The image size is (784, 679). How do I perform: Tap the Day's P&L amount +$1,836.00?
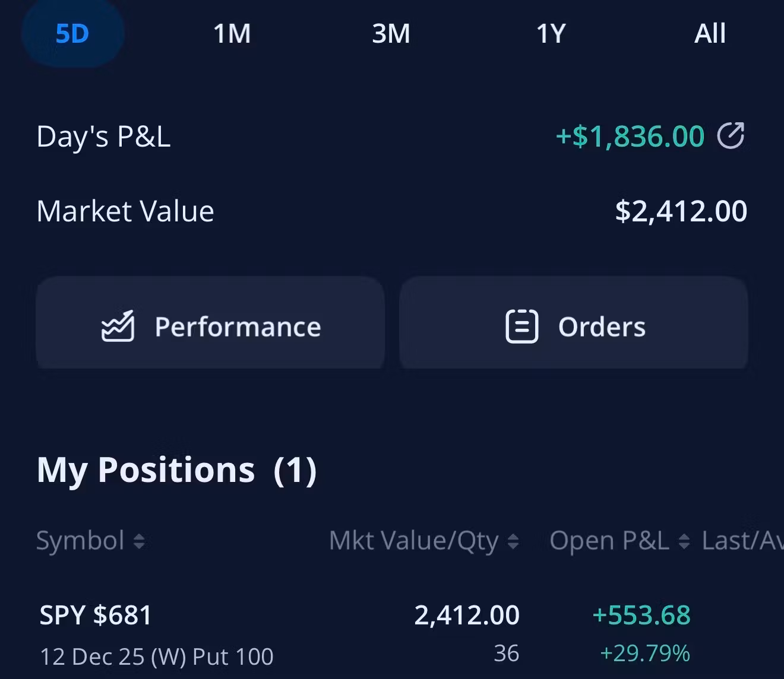pos(630,136)
